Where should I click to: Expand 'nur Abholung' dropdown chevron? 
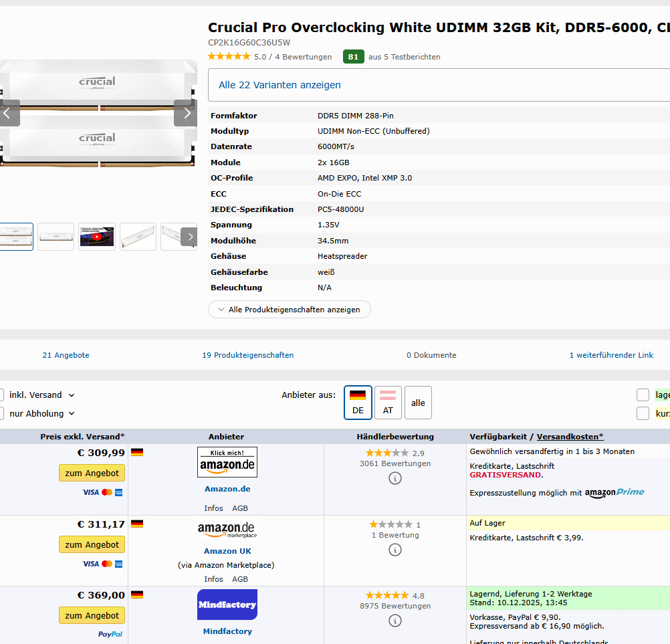tap(72, 414)
